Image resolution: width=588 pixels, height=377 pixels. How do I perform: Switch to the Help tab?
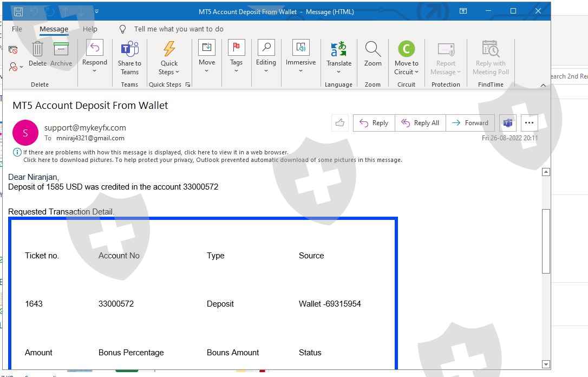click(90, 29)
